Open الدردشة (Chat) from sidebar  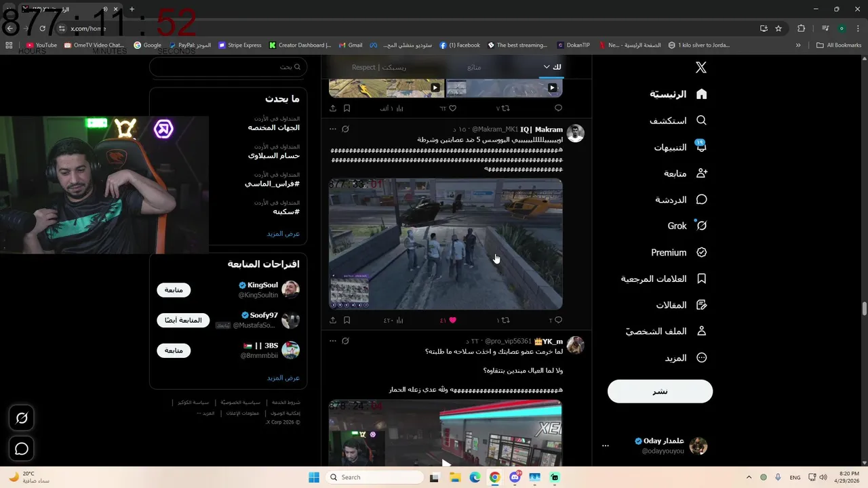[682, 200]
